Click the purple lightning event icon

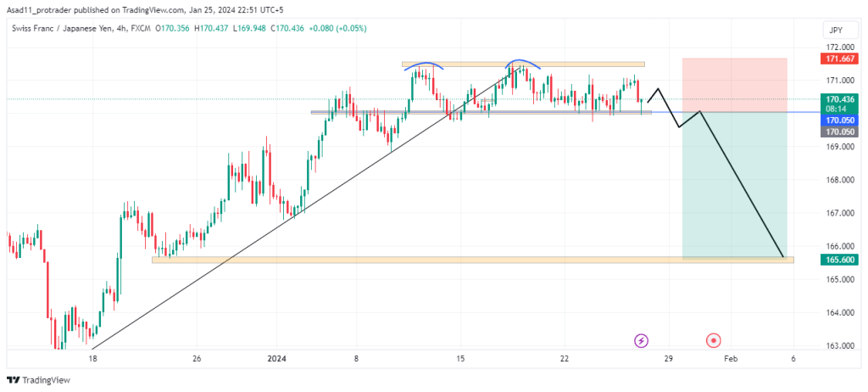[642, 341]
